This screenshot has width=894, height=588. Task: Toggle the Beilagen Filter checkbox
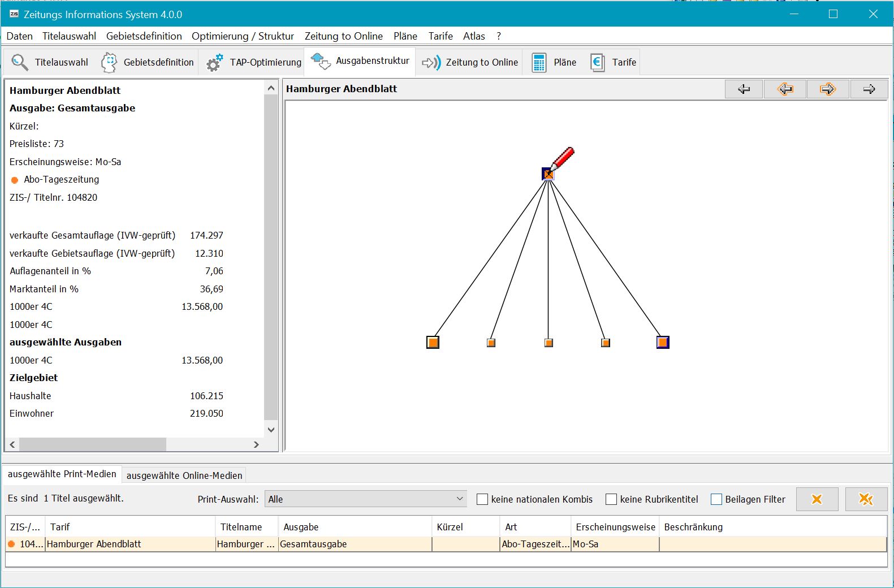(x=716, y=499)
